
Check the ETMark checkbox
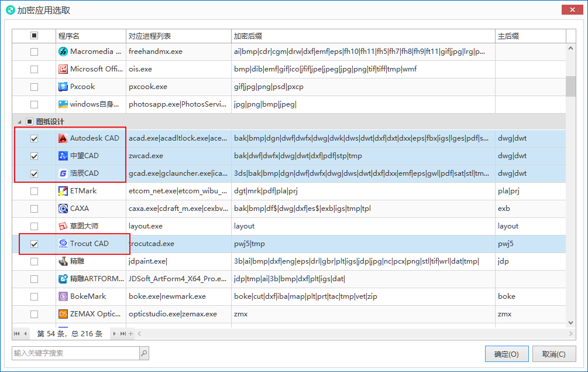tap(34, 192)
